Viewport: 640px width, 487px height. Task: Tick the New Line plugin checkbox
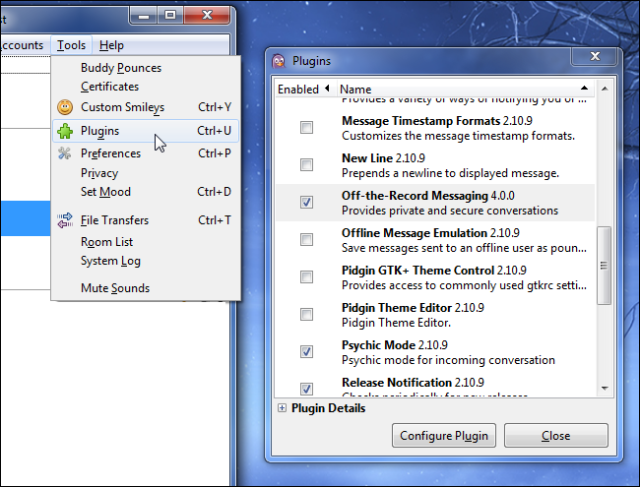pyautogui.click(x=306, y=165)
